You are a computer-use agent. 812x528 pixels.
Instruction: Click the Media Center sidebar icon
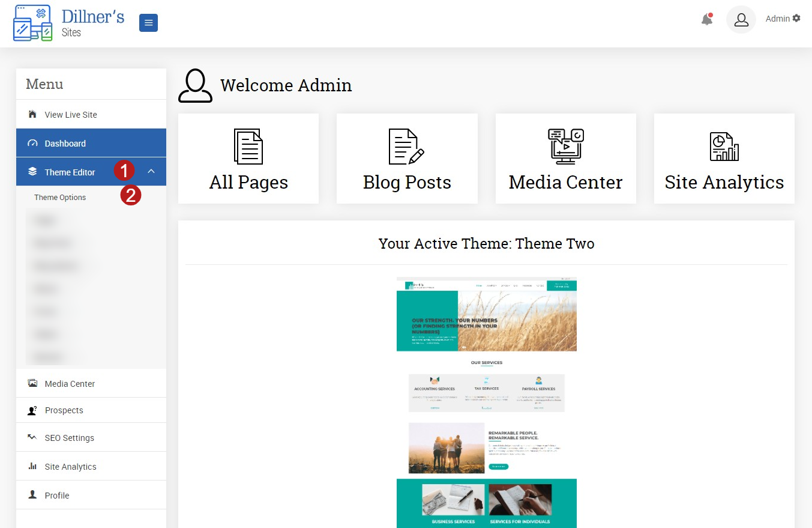click(32, 383)
